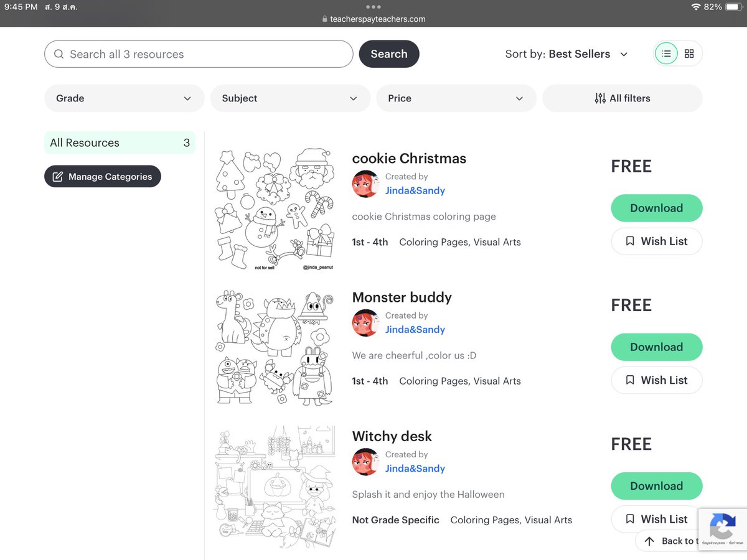Add Monster buddy to Wish List
Image resolution: width=747 pixels, height=560 pixels.
pos(657,380)
